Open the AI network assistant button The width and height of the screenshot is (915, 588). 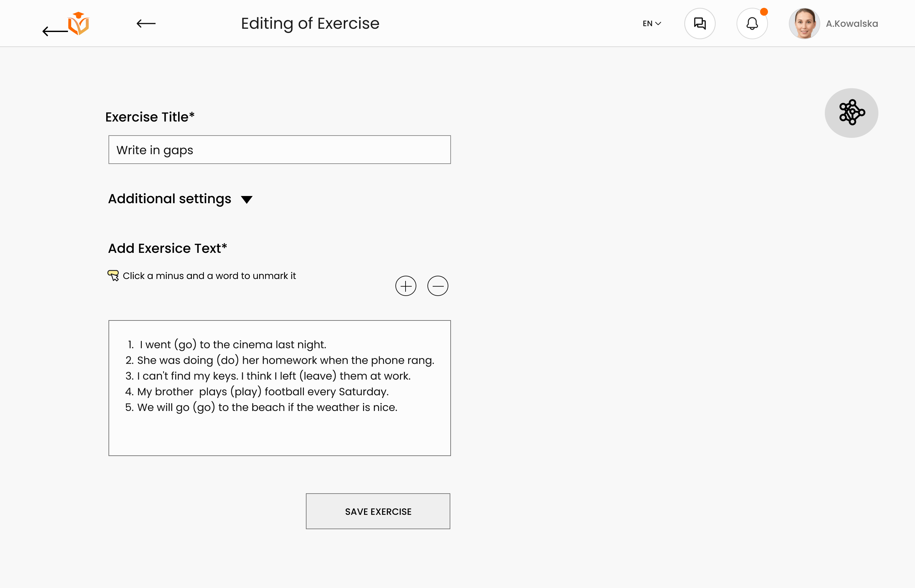tap(851, 113)
